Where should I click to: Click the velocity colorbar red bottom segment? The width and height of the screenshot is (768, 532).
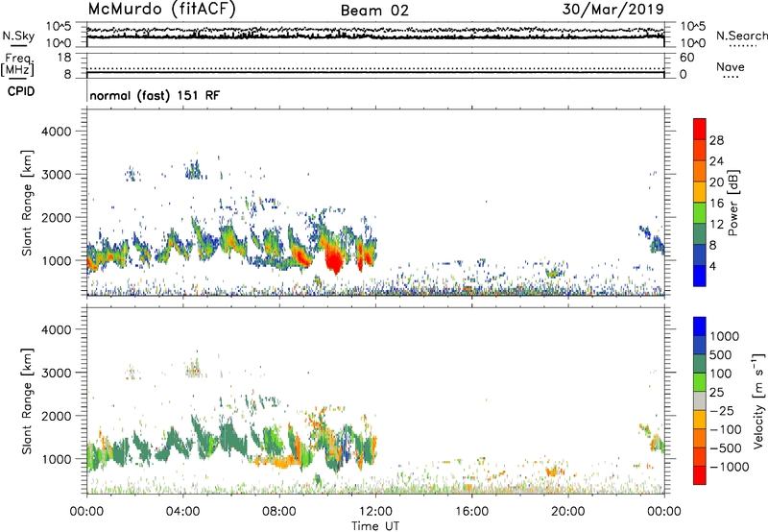coord(700,475)
